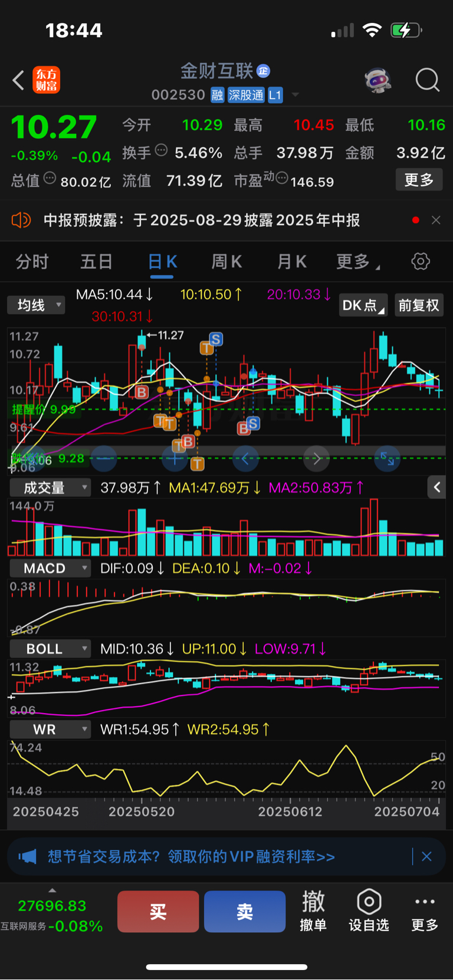This screenshot has height=980, width=453.
Task: Dismiss the 中报预披露 notice
Action: point(436,220)
